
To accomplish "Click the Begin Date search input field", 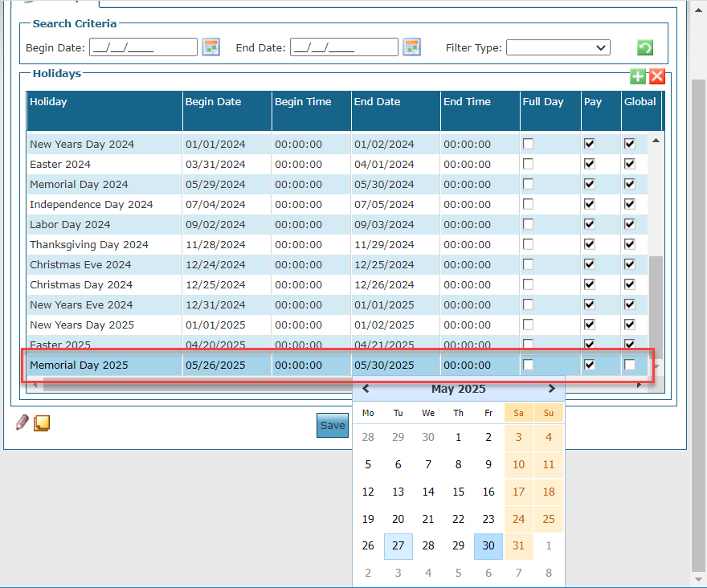I will (143, 47).
